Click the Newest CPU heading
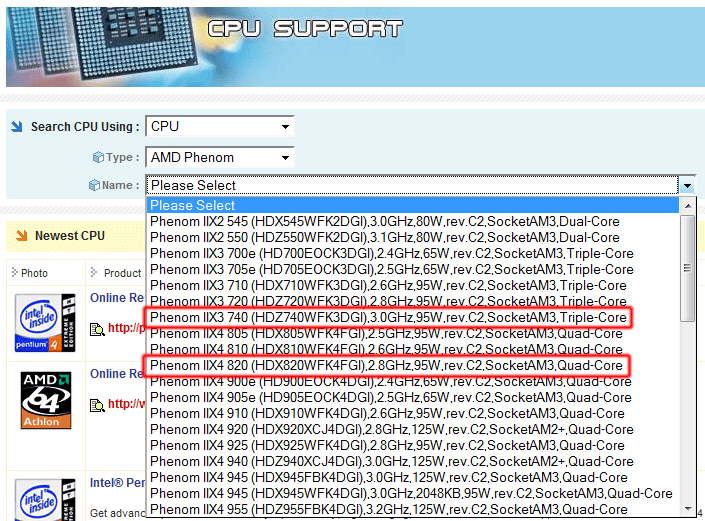 pos(70,236)
